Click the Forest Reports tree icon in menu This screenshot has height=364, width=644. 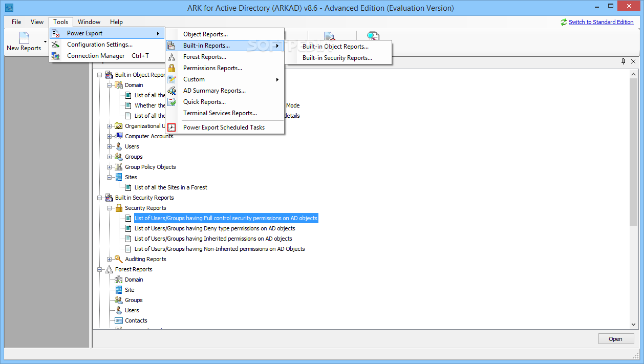[172, 57]
